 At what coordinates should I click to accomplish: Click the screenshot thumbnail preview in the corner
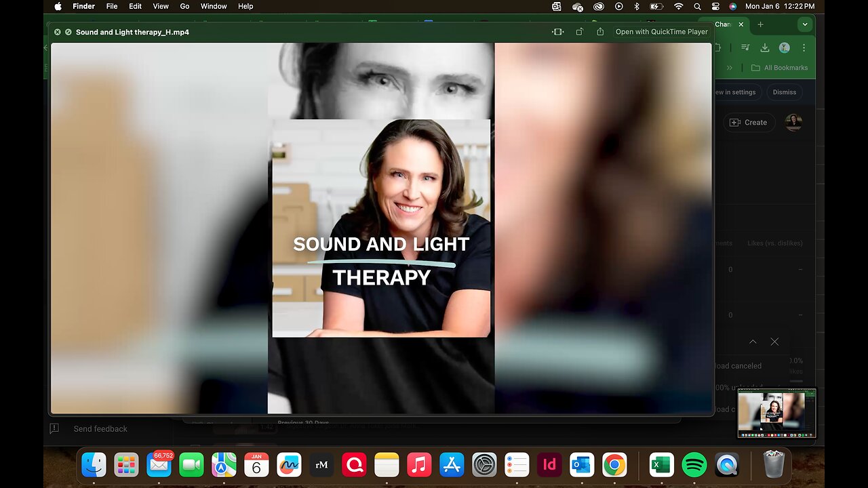[776, 413]
